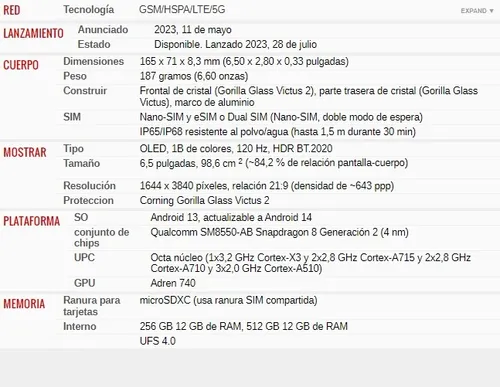Open the Tipo display spec link
The image size is (500, 387).
[x=73, y=149]
